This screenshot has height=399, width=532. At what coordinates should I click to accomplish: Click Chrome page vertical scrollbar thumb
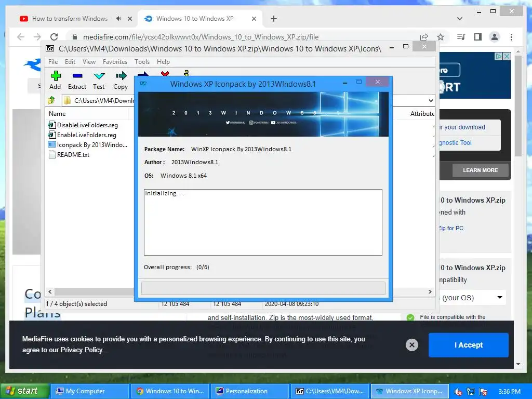coord(518,106)
